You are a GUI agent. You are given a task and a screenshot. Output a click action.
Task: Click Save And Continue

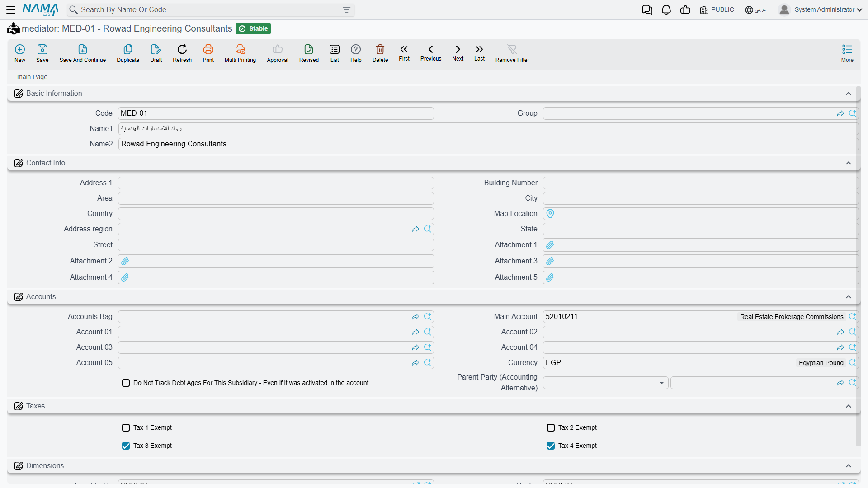(x=83, y=53)
